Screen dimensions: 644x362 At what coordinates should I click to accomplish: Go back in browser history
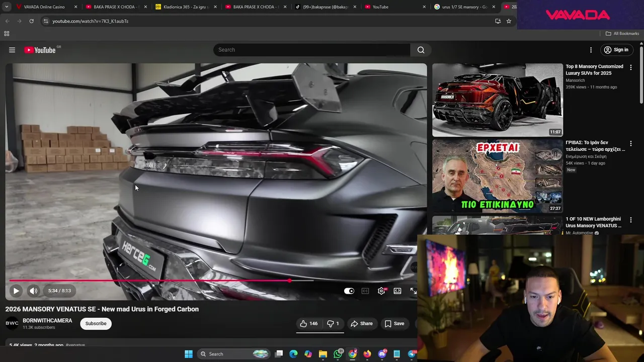tap(7, 21)
